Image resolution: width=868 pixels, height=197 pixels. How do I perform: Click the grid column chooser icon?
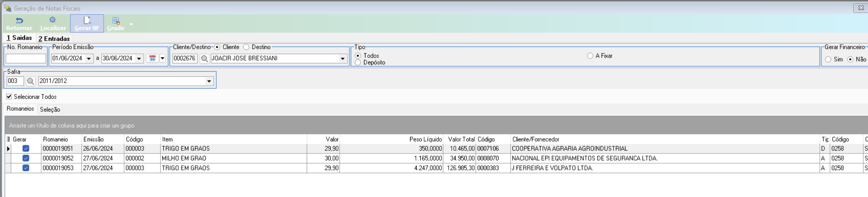[x=8, y=139]
